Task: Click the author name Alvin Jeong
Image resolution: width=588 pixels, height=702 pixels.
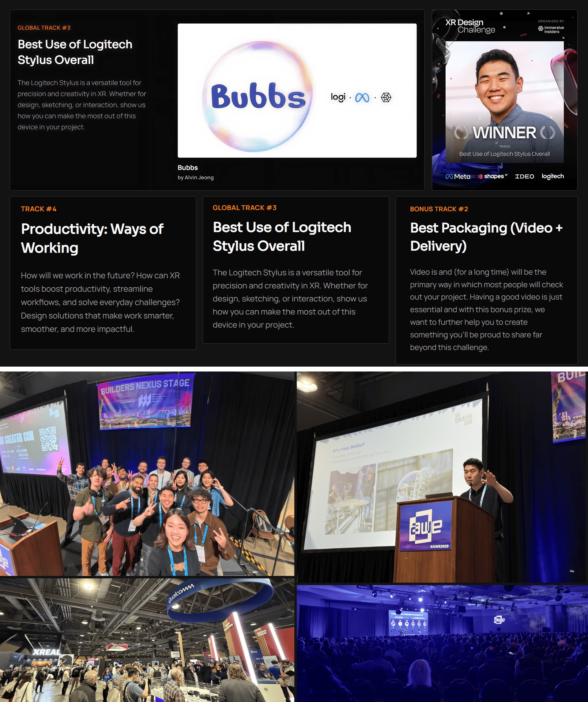Action: point(199,177)
